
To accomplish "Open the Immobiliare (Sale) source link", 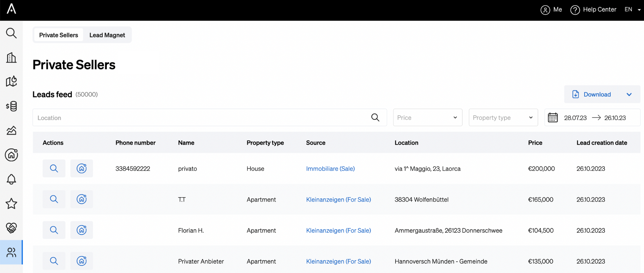I will pyautogui.click(x=330, y=169).
